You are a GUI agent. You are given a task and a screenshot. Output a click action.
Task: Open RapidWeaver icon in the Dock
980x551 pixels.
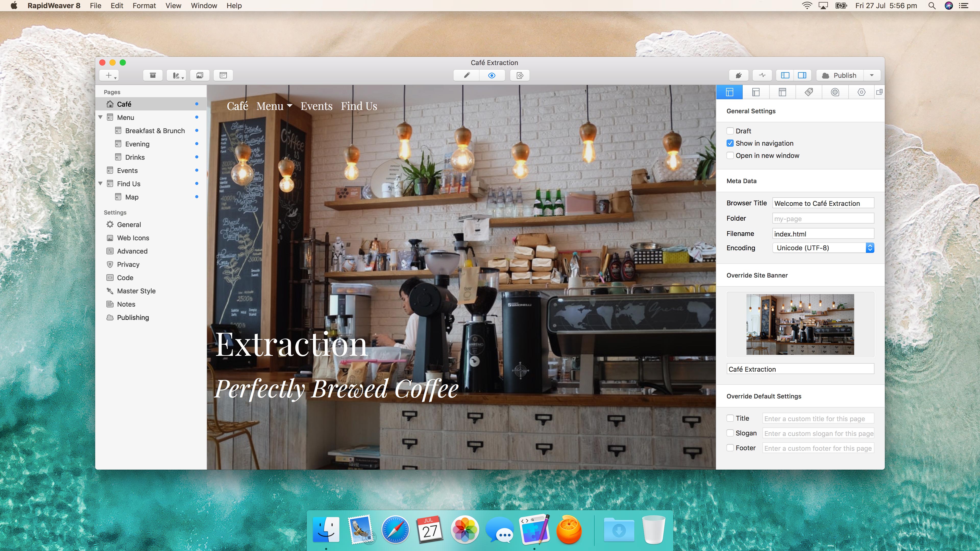click(534, 529)
